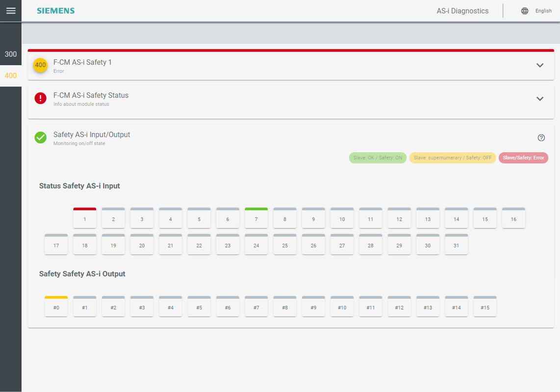Select safety input 7 with green status
Screen dimensions: 560x392
pyautogui.click(x=256, y=218)
